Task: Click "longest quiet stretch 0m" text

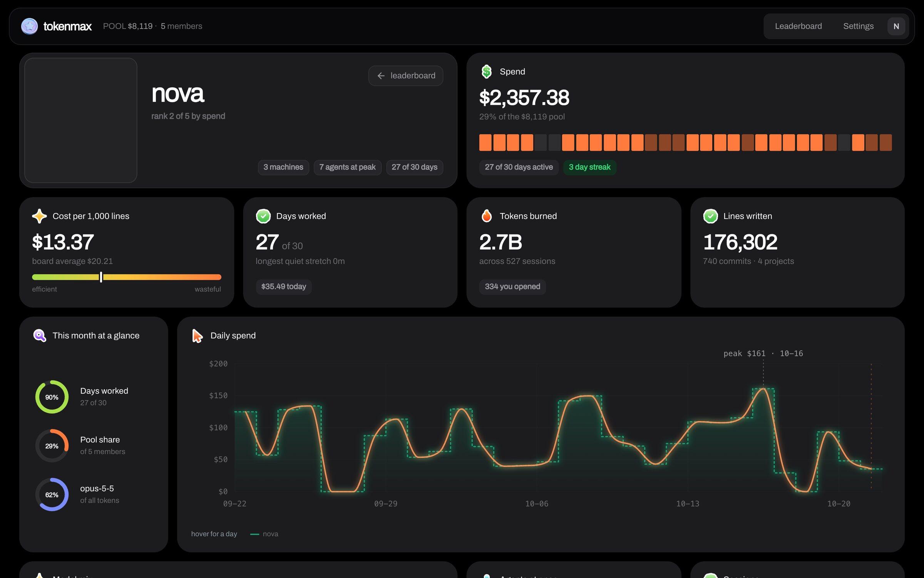Action: click(x=300, y=261)
